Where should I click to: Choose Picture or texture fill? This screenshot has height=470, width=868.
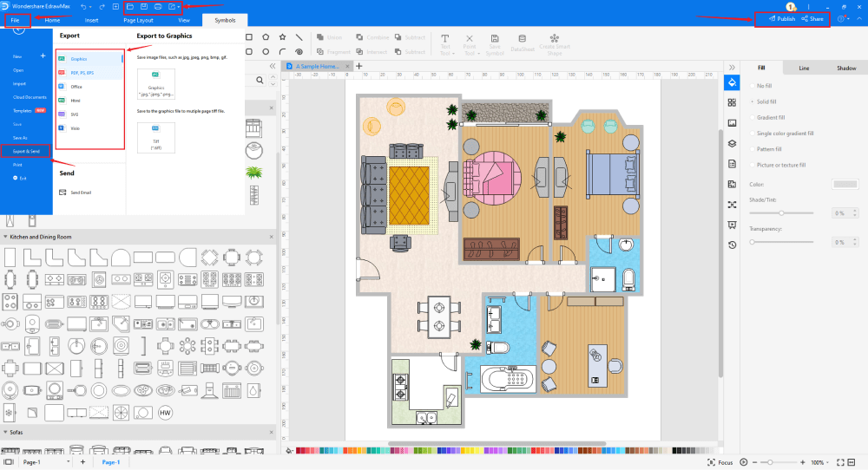(x=778, y=165)
